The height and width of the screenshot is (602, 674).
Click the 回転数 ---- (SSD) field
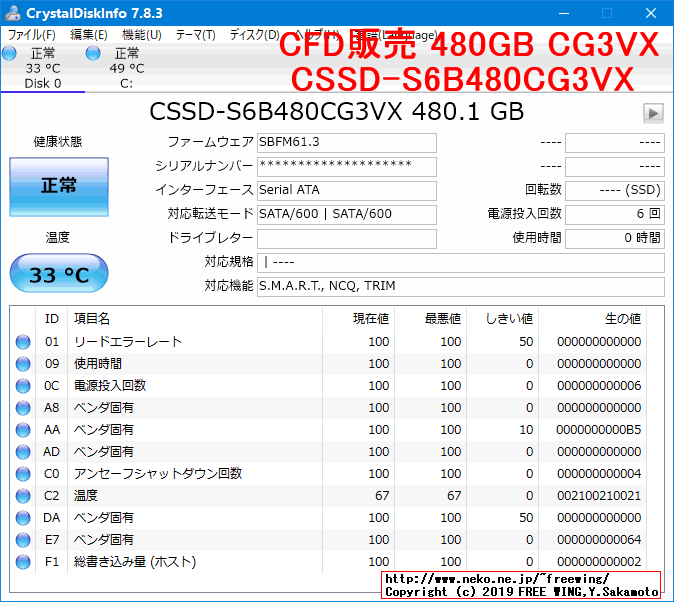615,190
